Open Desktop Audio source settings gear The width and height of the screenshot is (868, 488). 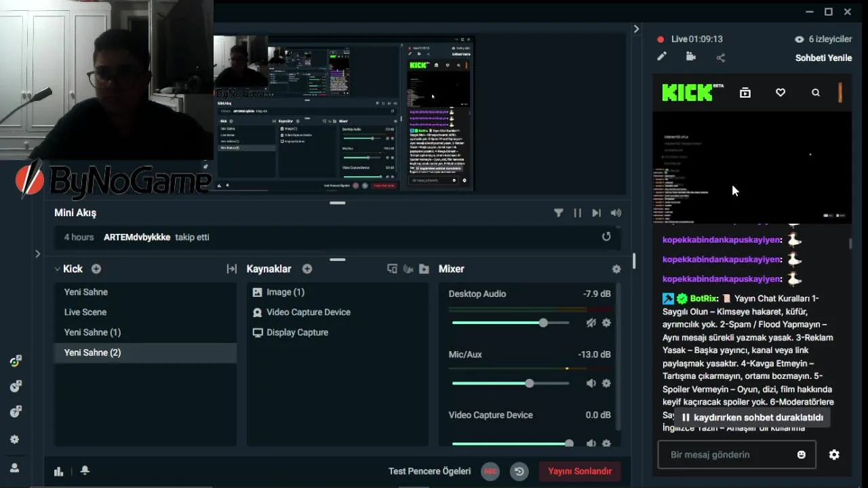[x=606, y=323]
